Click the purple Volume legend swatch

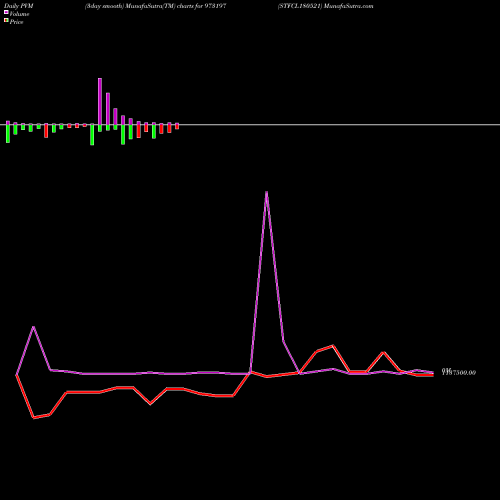tap(6, 12)
